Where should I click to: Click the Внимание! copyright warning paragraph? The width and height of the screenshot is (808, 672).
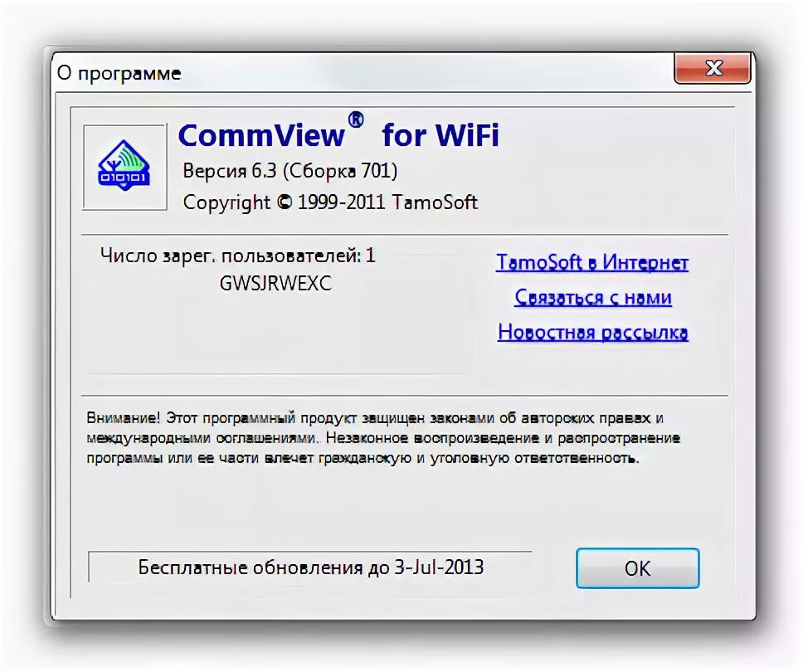[383, 438]
